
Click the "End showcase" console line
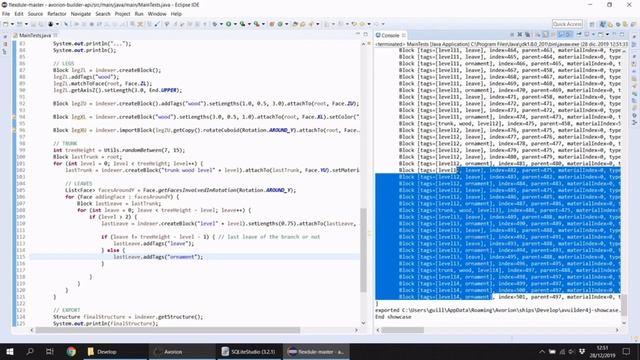click(x=393, y=317)
